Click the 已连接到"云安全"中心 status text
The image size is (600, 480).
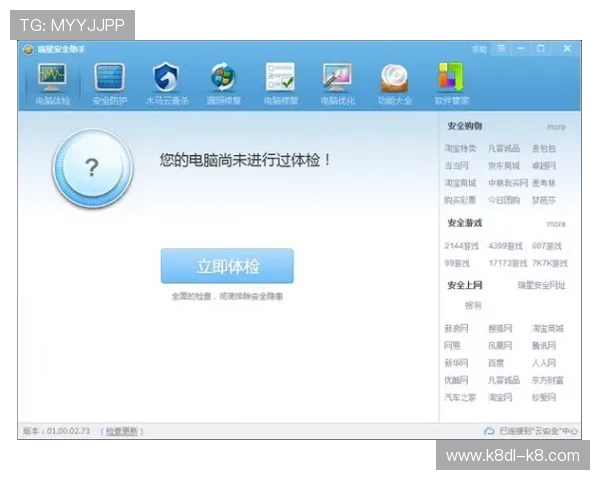pyautogui.click(x=538, y=431)
